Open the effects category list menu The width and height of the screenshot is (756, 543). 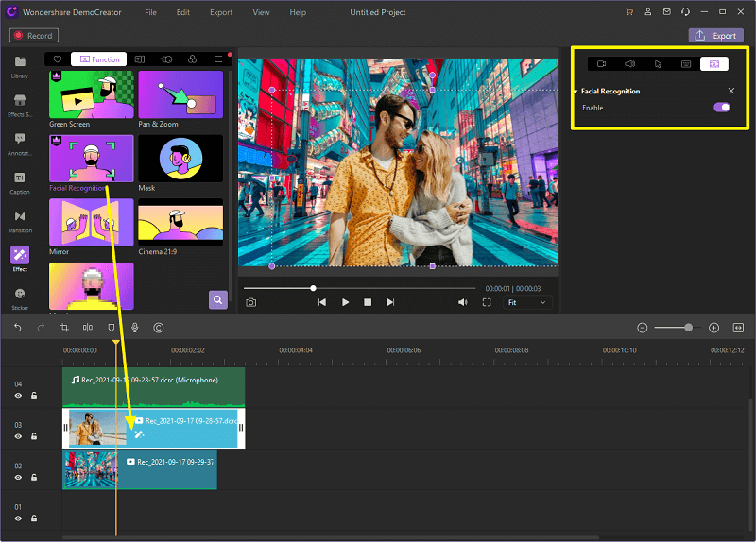218,59
